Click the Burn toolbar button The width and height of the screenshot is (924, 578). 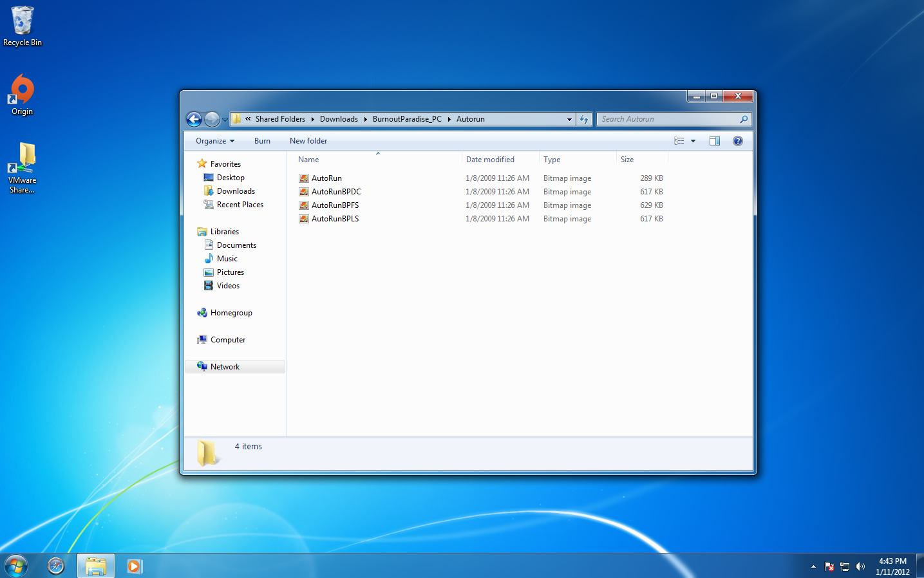tap(262, 141)
